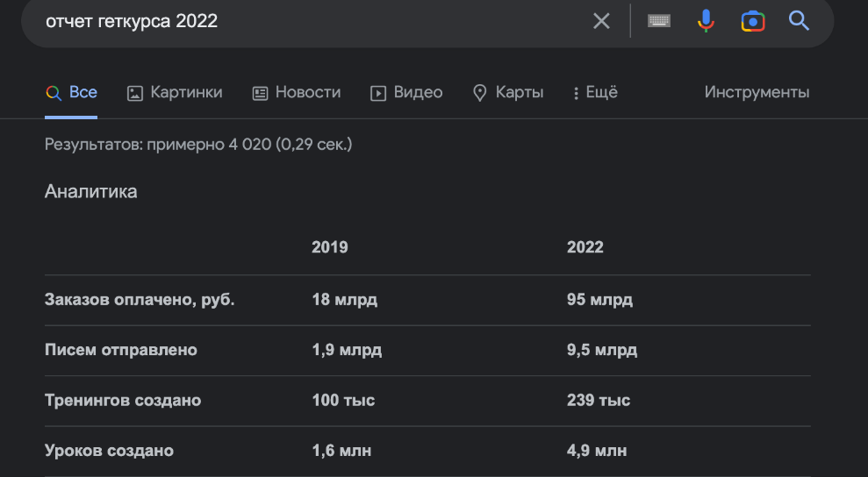Open the on-screen keyboard input tool
This screenshot has height=477, width=868.
(659, 21)
